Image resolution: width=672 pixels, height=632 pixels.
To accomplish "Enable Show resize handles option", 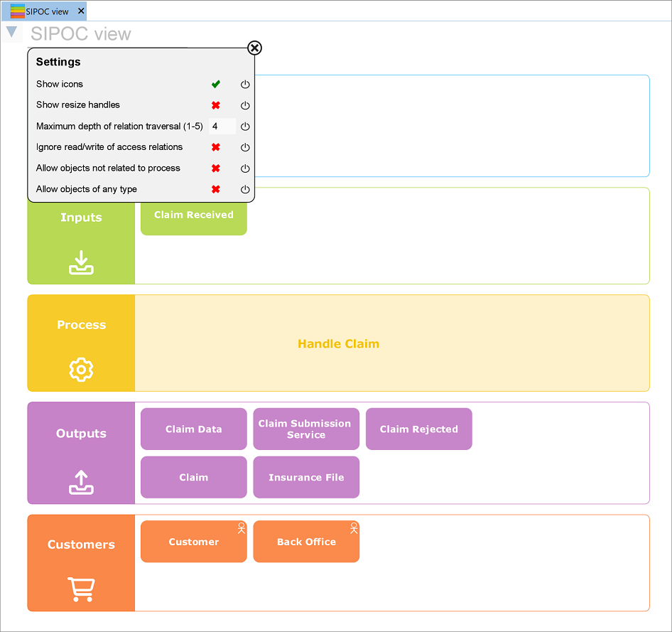I will click(x=216, y=105).
